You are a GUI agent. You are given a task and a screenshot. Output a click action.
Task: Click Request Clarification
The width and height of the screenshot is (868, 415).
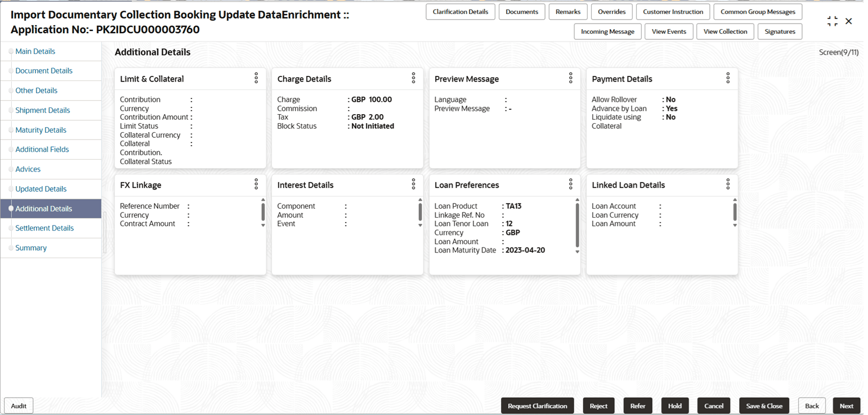pyautogui.click(x=538, y=406)
